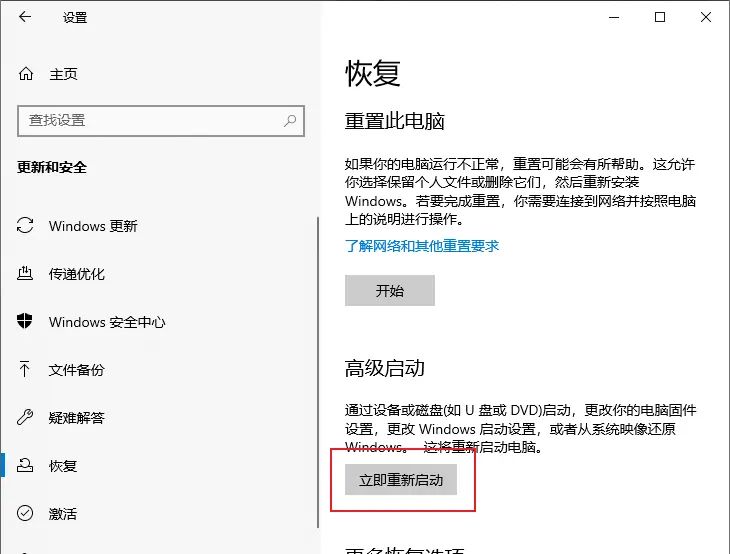Image resolution: width=730 pixels, height=554 pixels.
Task: Click the 更新和安全 section heading
Action: (x=52, y=167)
